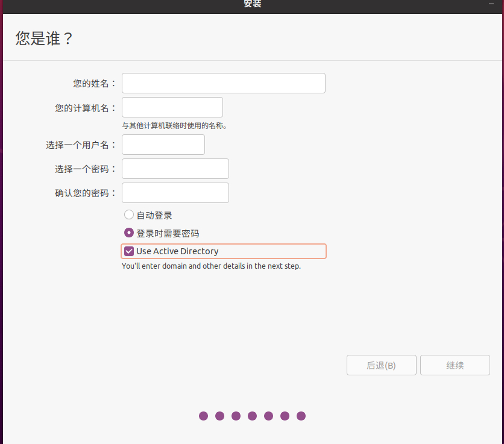Select the 登录时需要密码 radio button
The image size is (504, 444).
(129, 233)
